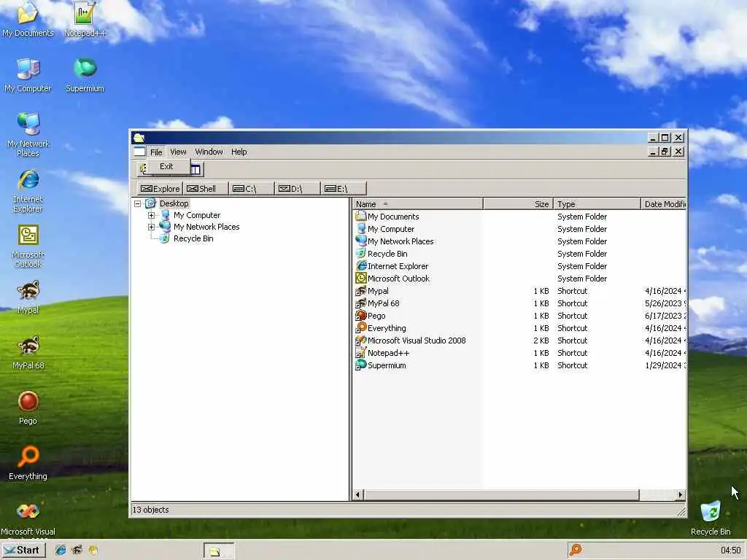Sort by the Size column header

coord(519,204)
